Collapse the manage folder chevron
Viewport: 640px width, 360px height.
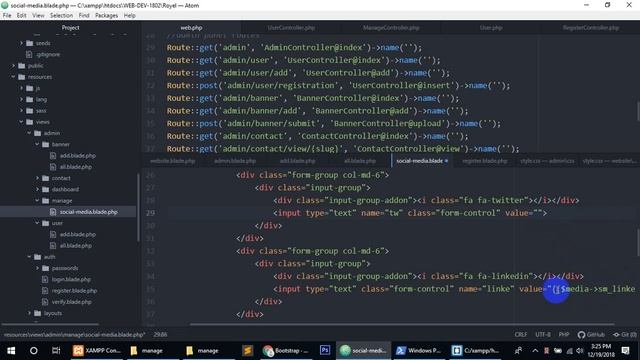click(x=37, y=200)
